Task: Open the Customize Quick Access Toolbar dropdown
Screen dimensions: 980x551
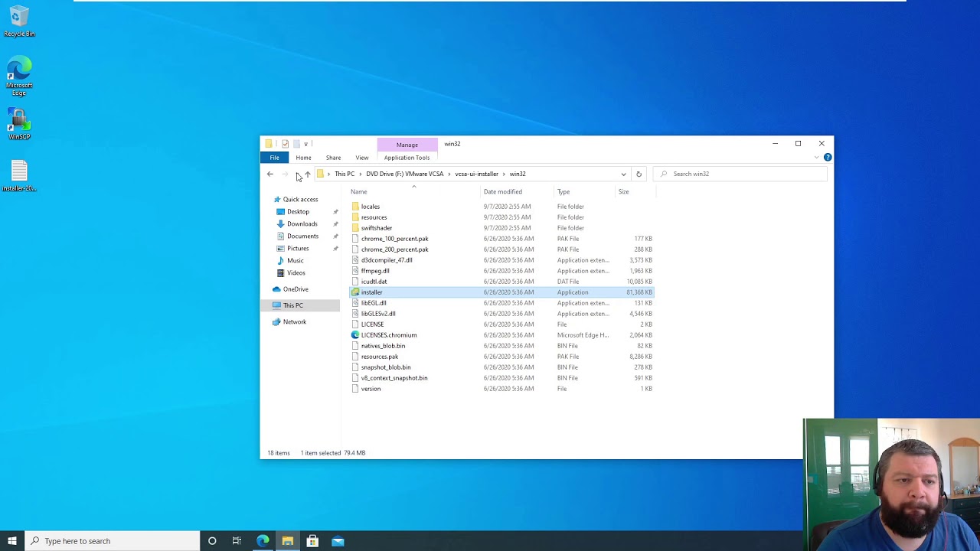Action: [x=305, y=144]
